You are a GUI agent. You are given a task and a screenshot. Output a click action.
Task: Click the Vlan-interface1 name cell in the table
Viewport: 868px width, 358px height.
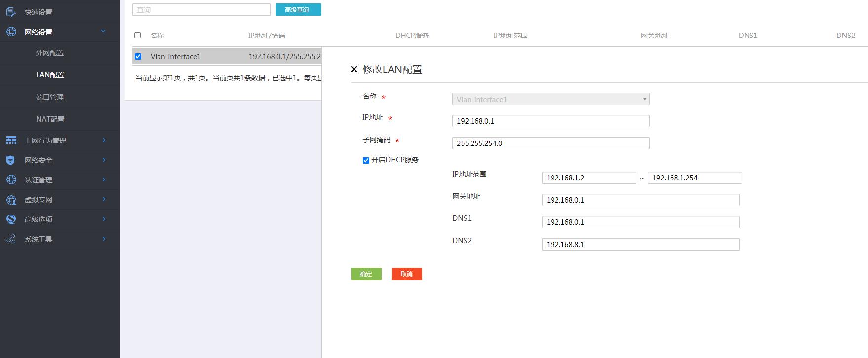tap(176, 57)
